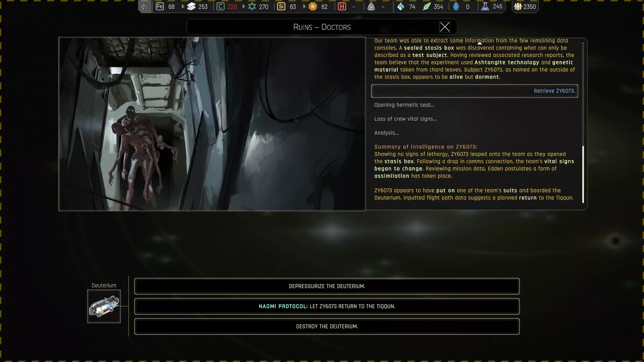This screenshot has width=644, height=362.
Task: Click the metal plates resource icon
Action: pyautogui.click(x=191, y=7)
